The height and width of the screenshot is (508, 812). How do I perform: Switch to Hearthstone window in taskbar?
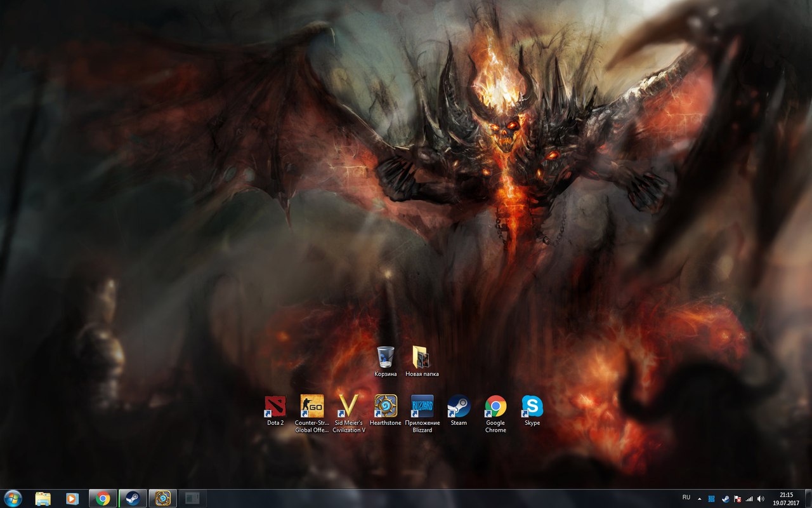pos(162,498)
